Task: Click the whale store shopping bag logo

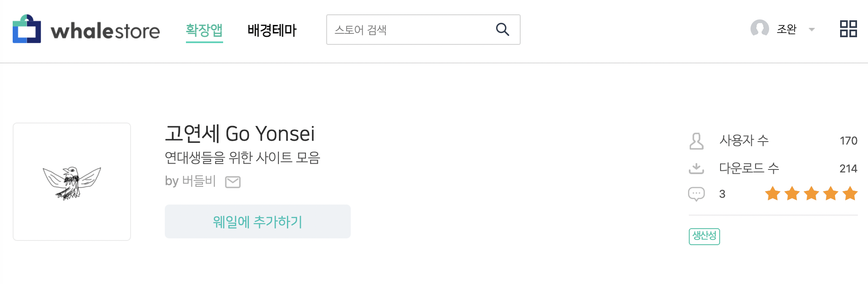Action: coord(27,29)
